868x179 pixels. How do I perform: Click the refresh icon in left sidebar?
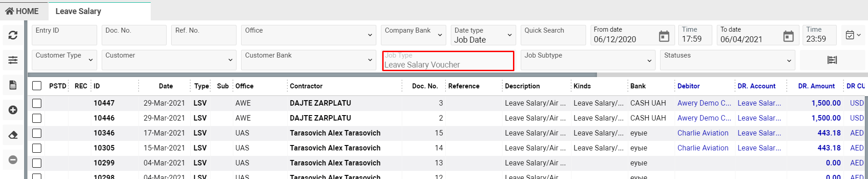(x=13, y=35)
